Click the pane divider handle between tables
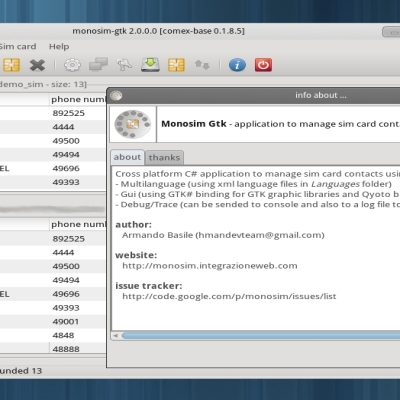The image size is (400, 400). 53,209
